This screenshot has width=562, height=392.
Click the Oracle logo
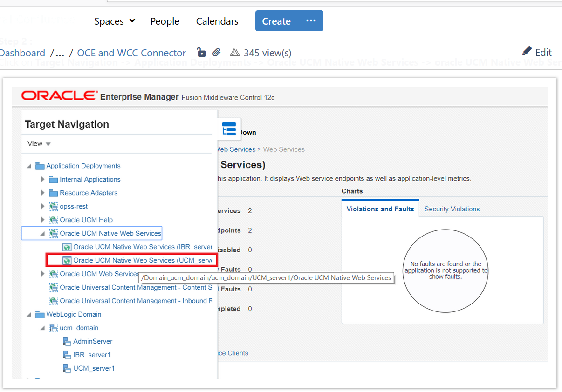tap(59, 96)
